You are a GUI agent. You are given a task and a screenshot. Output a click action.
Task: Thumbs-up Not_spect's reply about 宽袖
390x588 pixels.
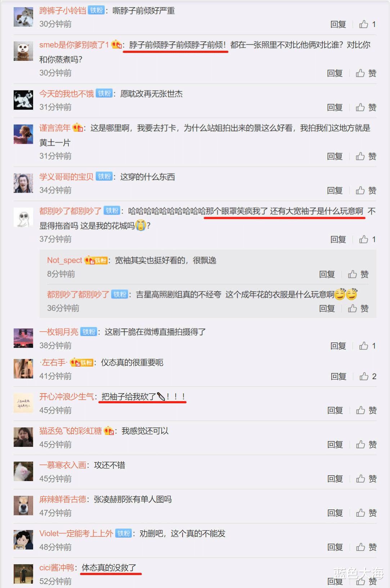coord(358,274)
